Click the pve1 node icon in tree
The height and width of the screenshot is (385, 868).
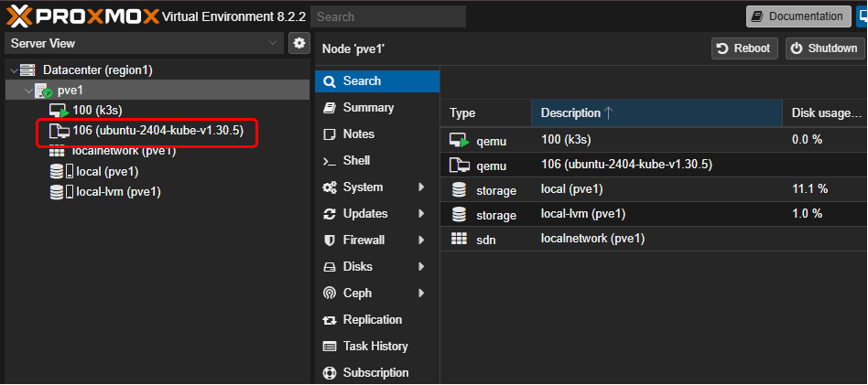click(x=43, y=91)
